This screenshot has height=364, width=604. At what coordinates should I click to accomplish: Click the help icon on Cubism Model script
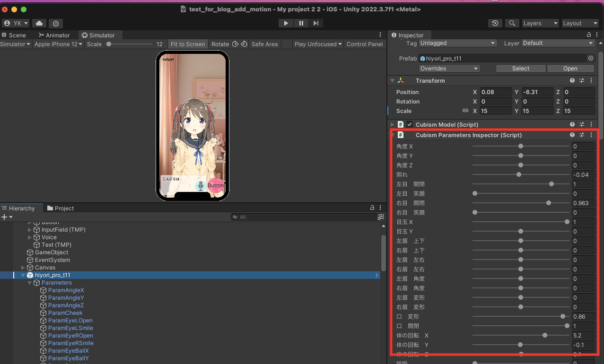click(572, 124)
